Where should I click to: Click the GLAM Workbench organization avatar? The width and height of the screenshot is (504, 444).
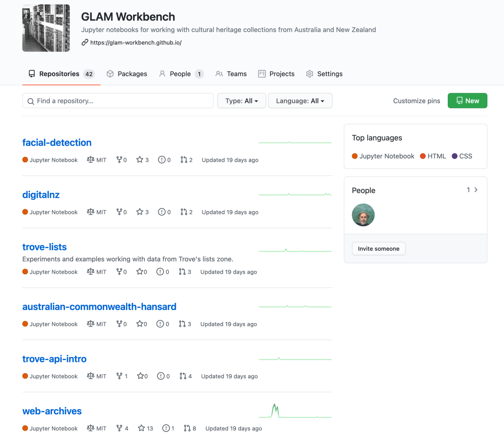(46, 28)
